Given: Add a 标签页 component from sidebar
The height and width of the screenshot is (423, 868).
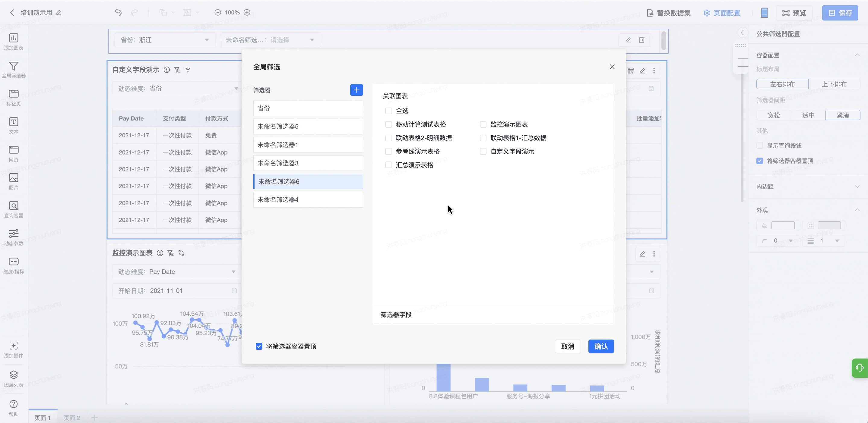Looking at the screenshot, I should (14, 98).
